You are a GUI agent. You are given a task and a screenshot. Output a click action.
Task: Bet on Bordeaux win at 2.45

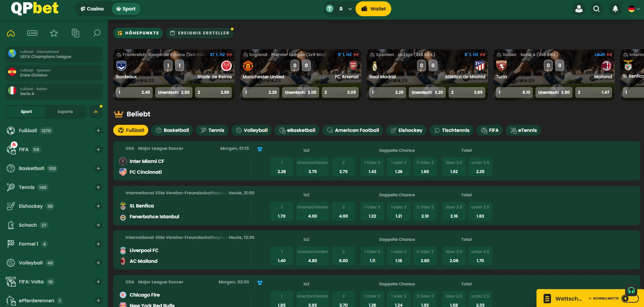tap(134, 92)
